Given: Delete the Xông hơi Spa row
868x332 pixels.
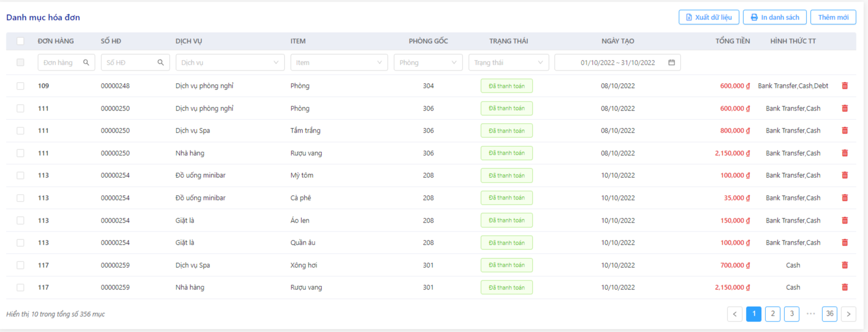Looking at the screenshot, I should click(x=845, y=265).
